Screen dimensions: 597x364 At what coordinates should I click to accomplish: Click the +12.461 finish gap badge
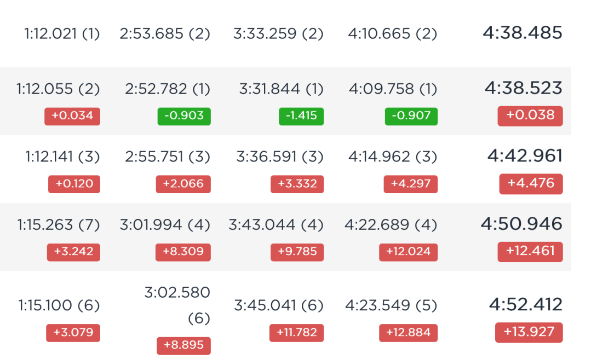point(530,252)
